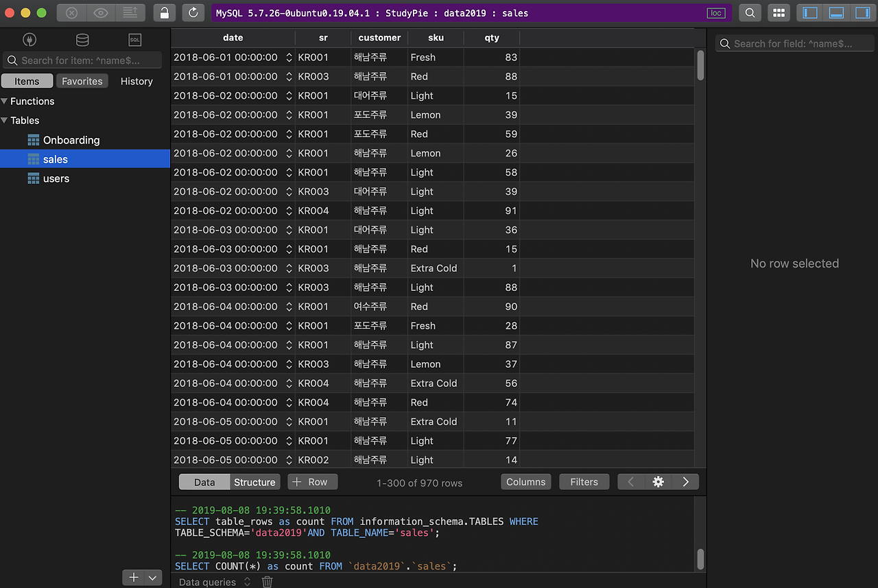The height and width of the screenshot is (588, 878).
Task: Click the grid icon in the top toolbar
Action: (778, 13)
